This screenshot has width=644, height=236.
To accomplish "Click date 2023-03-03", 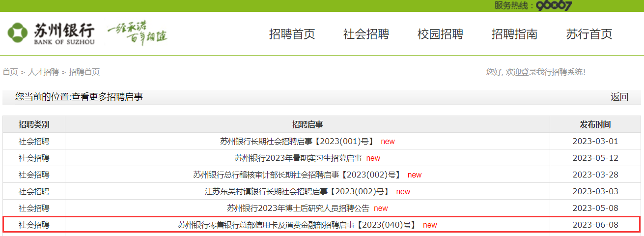I will (x=595, y=191).
